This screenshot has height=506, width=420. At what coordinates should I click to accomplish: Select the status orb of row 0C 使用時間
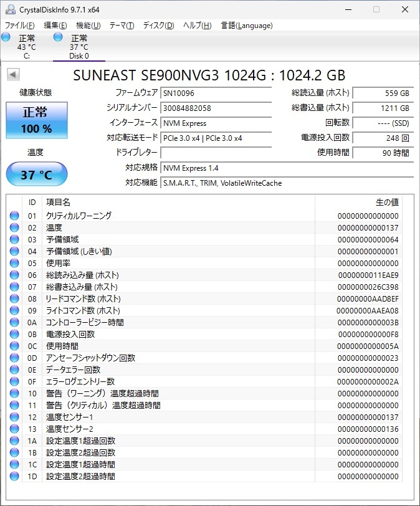pos(14,346)
